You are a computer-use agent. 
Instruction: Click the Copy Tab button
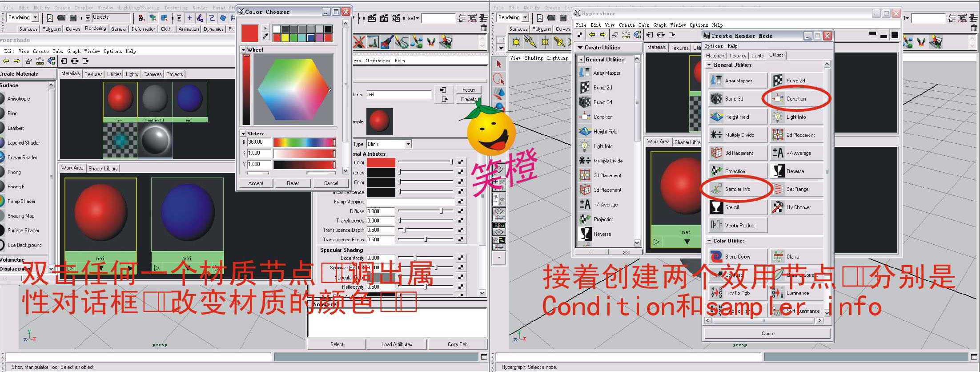457,344
